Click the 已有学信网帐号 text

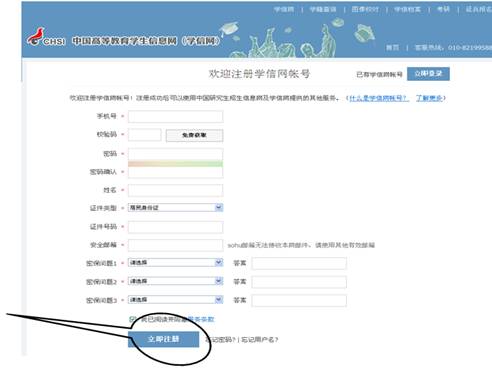click(379, 74)
